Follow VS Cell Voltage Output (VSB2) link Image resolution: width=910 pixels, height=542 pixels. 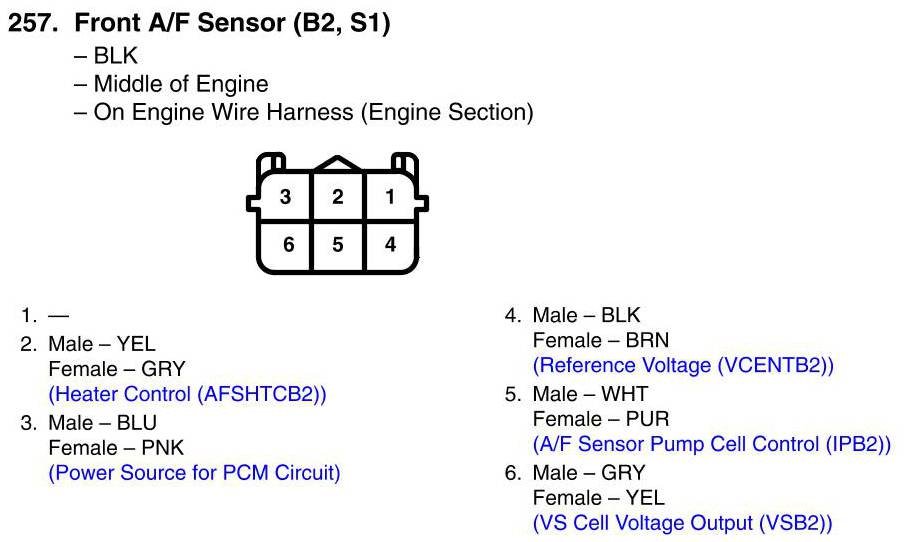682,522
